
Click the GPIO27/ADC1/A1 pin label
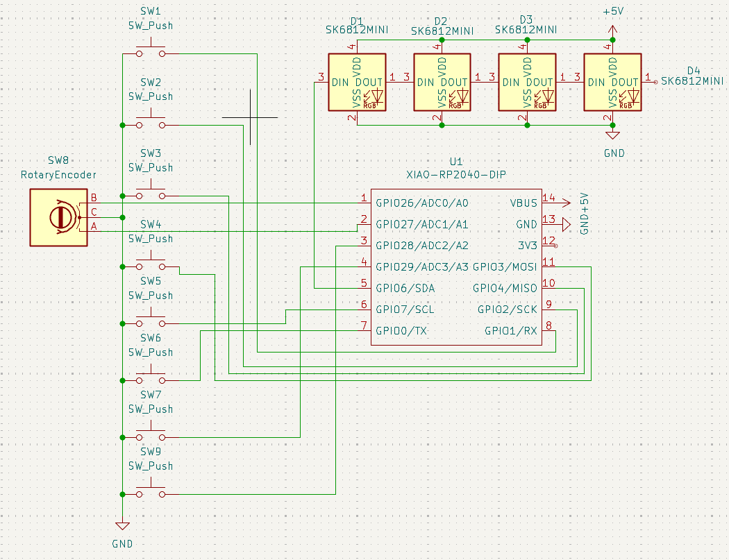coord(421,224)
